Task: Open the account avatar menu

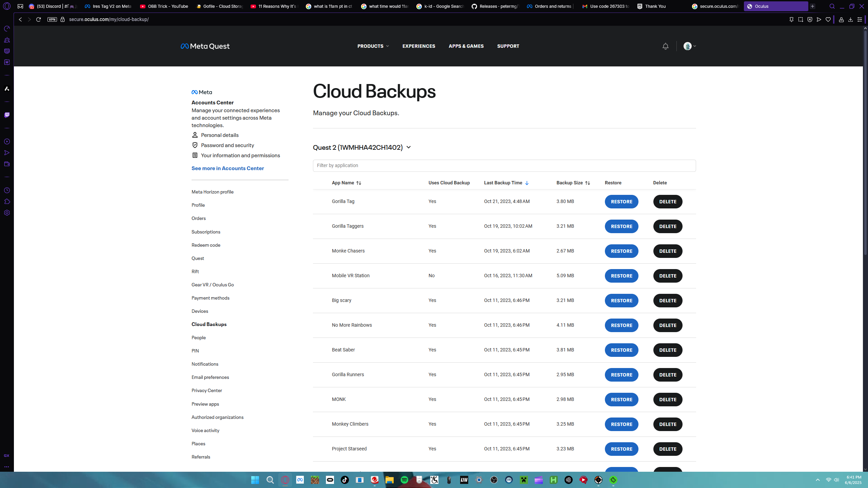Action: [x=690, y=46]
